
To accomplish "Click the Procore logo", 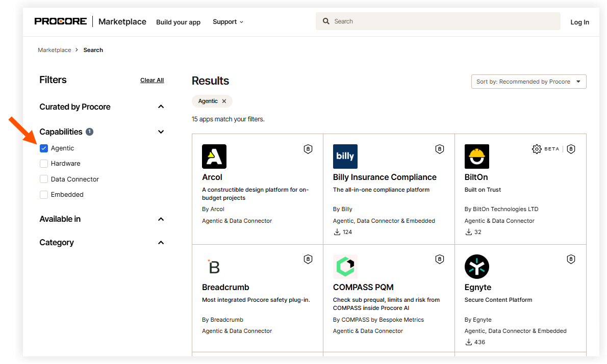I will point(60,21).
